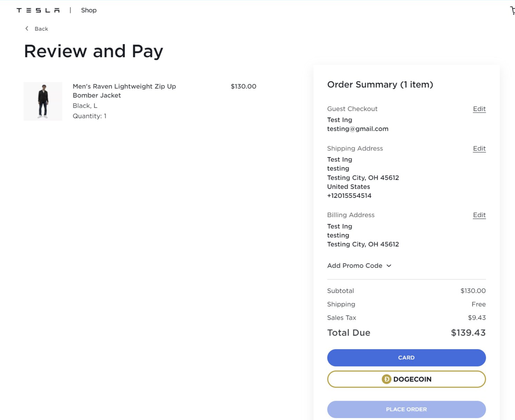This screenshot has height=420, width=515.
Task: Click the testing@gmail.com email text
Action: coord(357,129)
